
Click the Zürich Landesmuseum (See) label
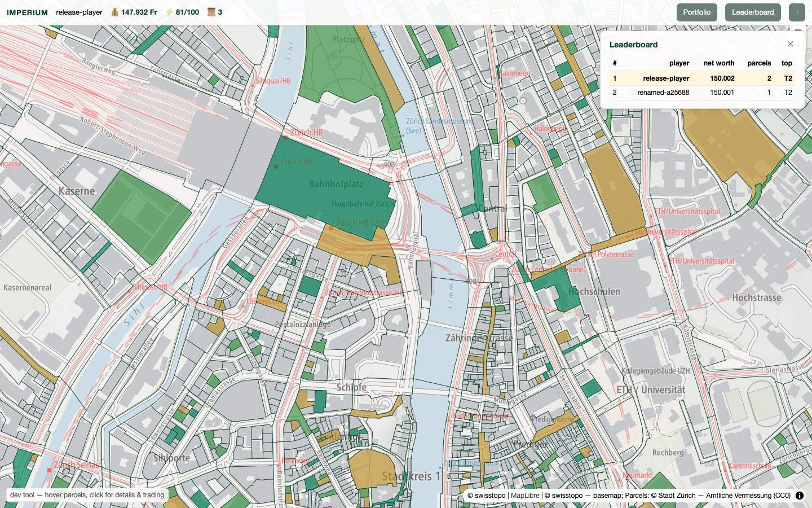point(439,125)
